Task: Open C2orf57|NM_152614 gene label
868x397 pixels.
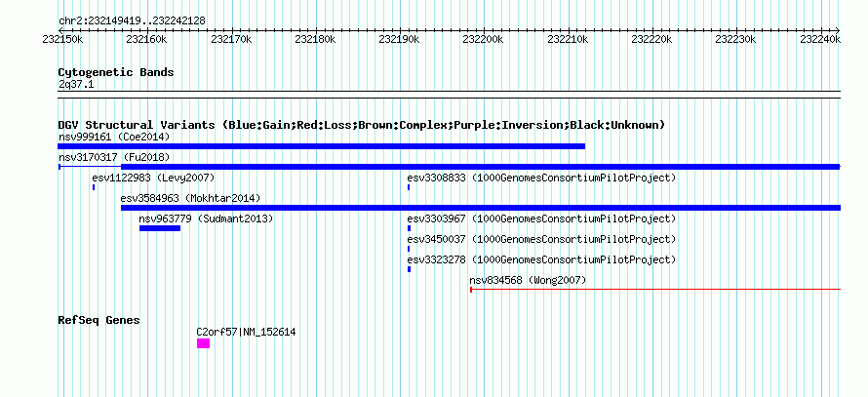Action: tap(247, 332)
